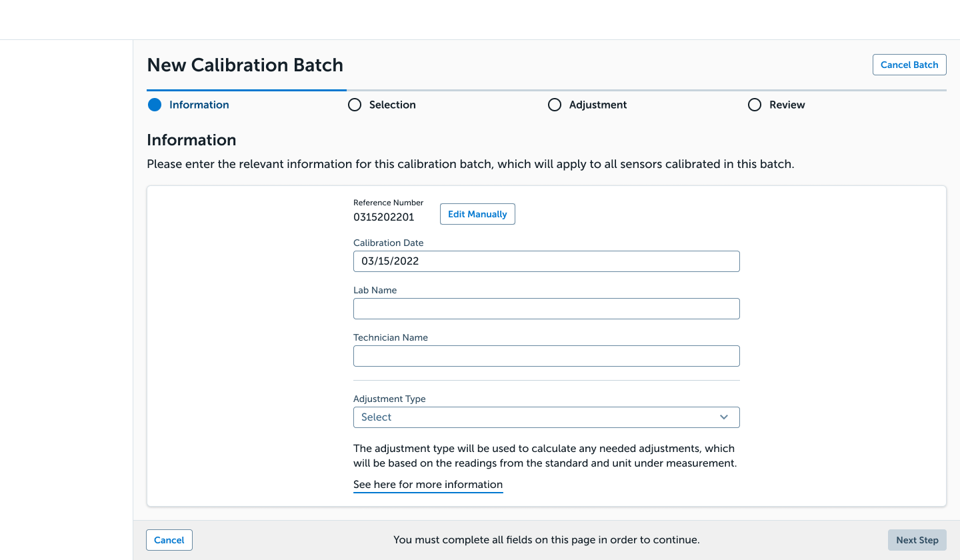Click the Adjustment Type field label
The height and width of the screenshot is (560, 960).
tap(389, 399)
